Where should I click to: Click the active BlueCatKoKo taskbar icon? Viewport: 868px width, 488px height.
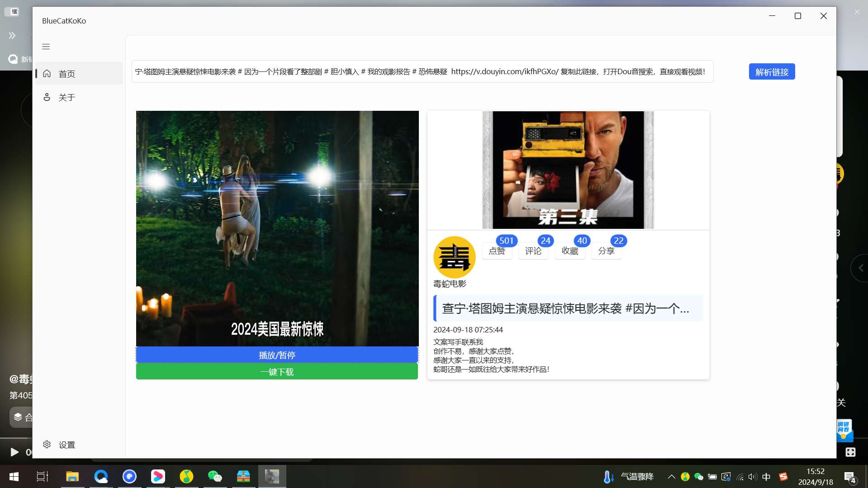point(272,477)
